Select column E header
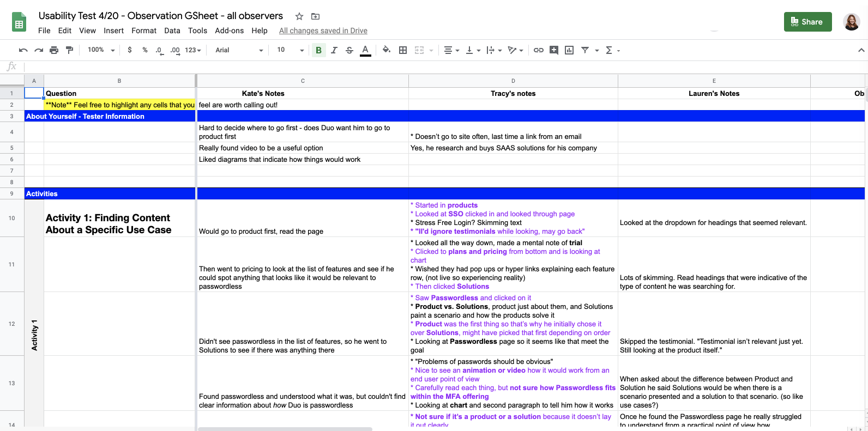This screenshot has height=431, width=868. [x=714, y=81]
